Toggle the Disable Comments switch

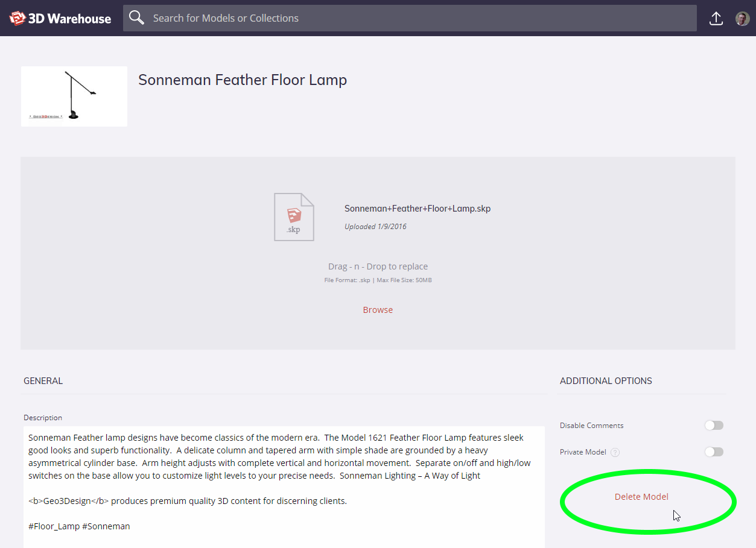click(x=714, y=426)
